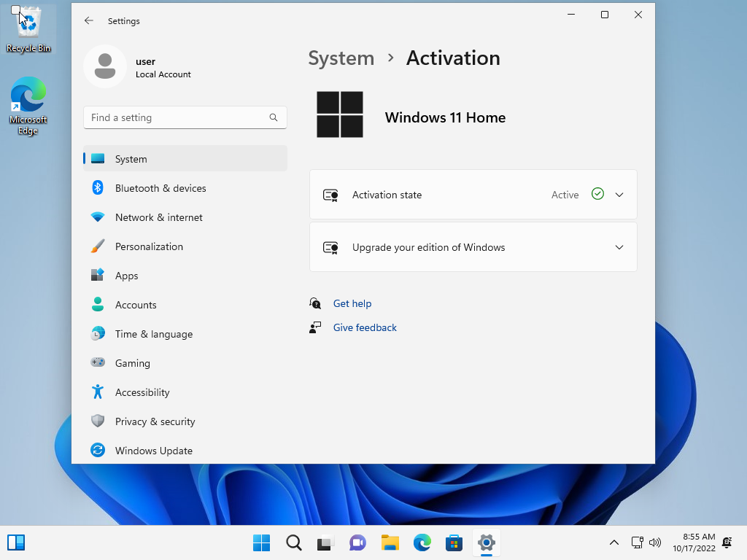747x560 pixels.
Task: Click the Privacy & security shield icon
Action: (x=98, y=421)
